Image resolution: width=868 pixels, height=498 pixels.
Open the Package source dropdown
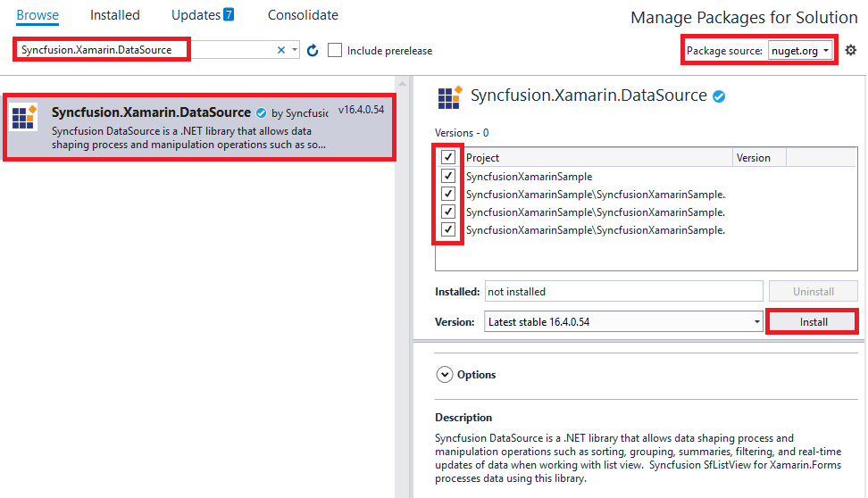point(801,51)
